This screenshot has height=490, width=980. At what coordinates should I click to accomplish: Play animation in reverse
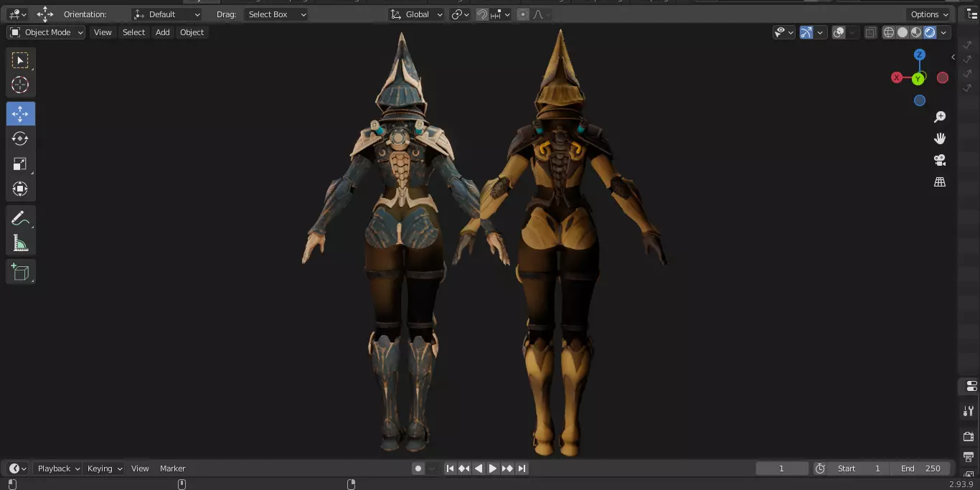click(479, 468)
